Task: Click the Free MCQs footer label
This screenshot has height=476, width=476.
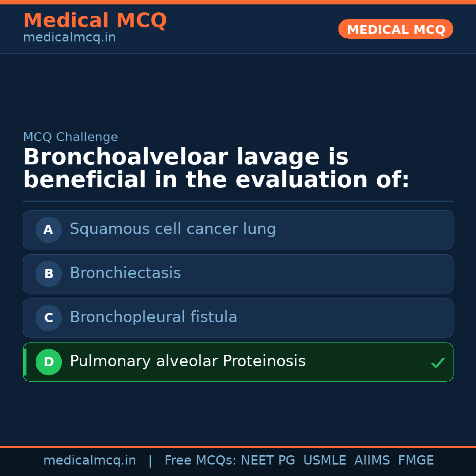Action: (201, 461)
